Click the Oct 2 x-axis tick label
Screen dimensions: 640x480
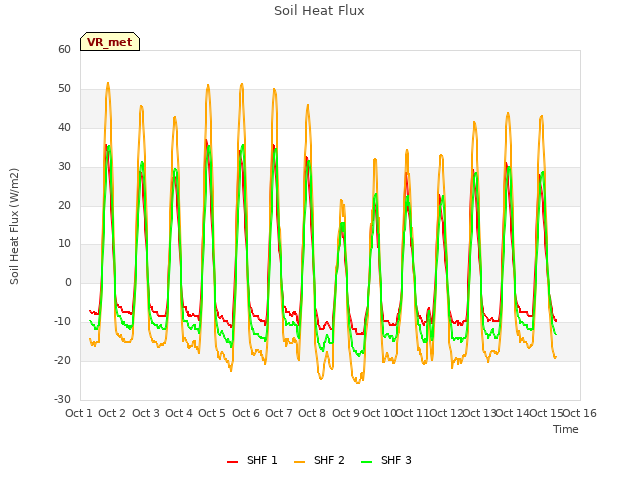112,413
